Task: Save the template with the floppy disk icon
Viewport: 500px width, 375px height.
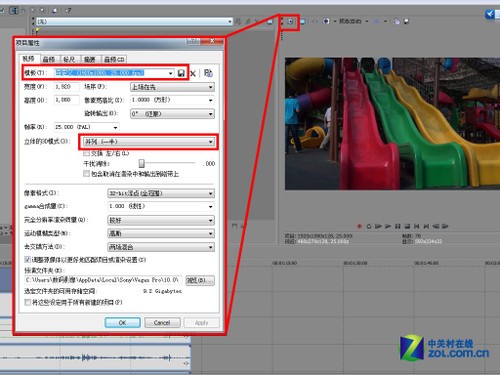Action: (181, 73)
